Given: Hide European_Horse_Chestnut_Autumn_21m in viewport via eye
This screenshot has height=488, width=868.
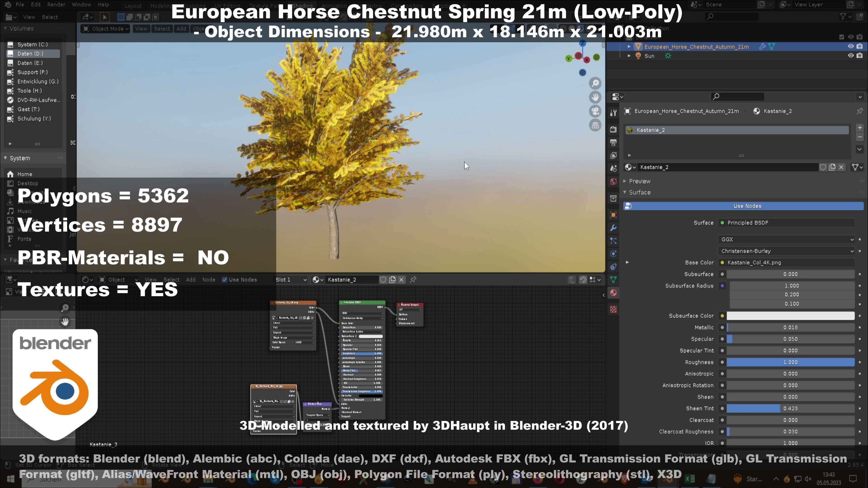Looking at the screenshot, I should (851, 47).
